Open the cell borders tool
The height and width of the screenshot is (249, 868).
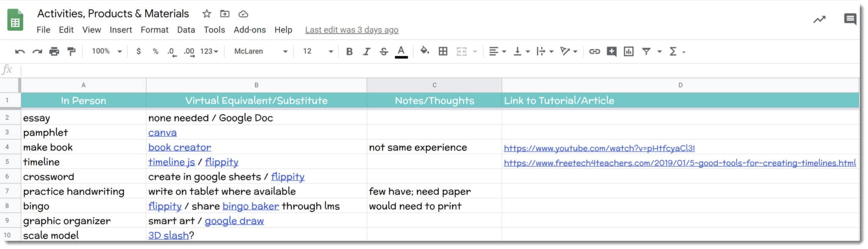click(x=443, y=51)
